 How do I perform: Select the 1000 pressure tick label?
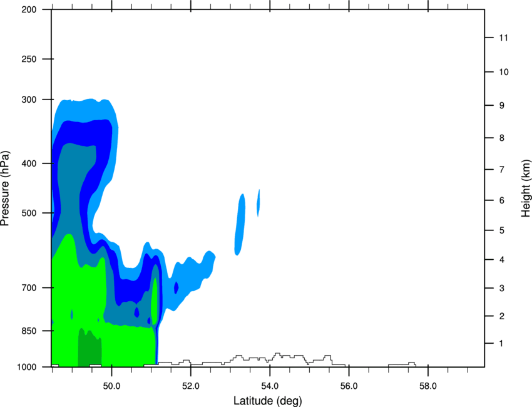(27, 367)
